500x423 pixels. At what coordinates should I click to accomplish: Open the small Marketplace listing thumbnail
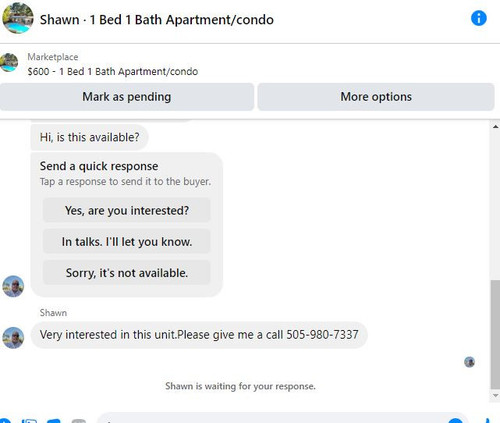coord(9,62)
